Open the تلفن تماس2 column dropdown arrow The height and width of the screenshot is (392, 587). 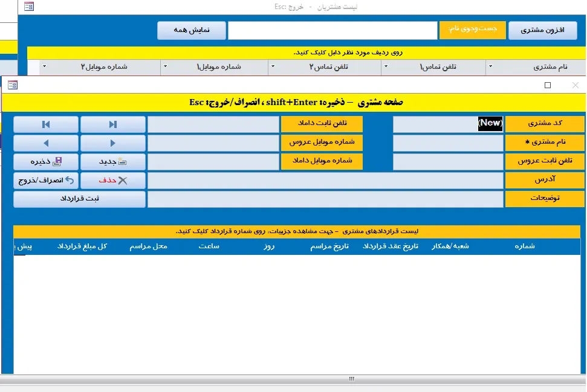273,67
